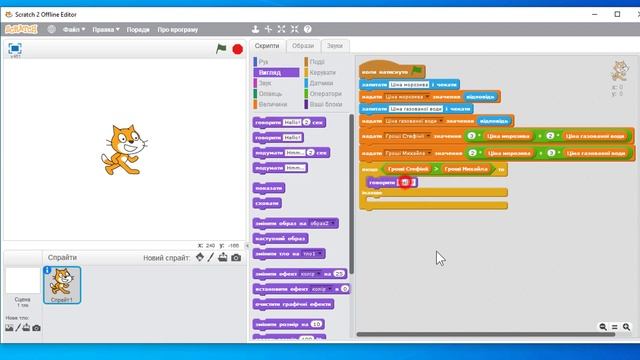Image resolution: width=640 pixels, height=360 pixels.
Task: Zoom in the scripts area
Action: (627, 327)
